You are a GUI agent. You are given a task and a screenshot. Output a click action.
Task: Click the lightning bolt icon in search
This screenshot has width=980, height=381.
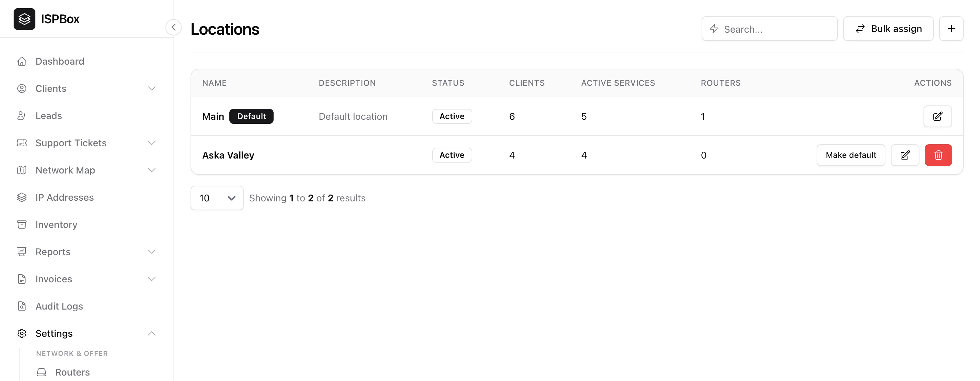point(714,29)
